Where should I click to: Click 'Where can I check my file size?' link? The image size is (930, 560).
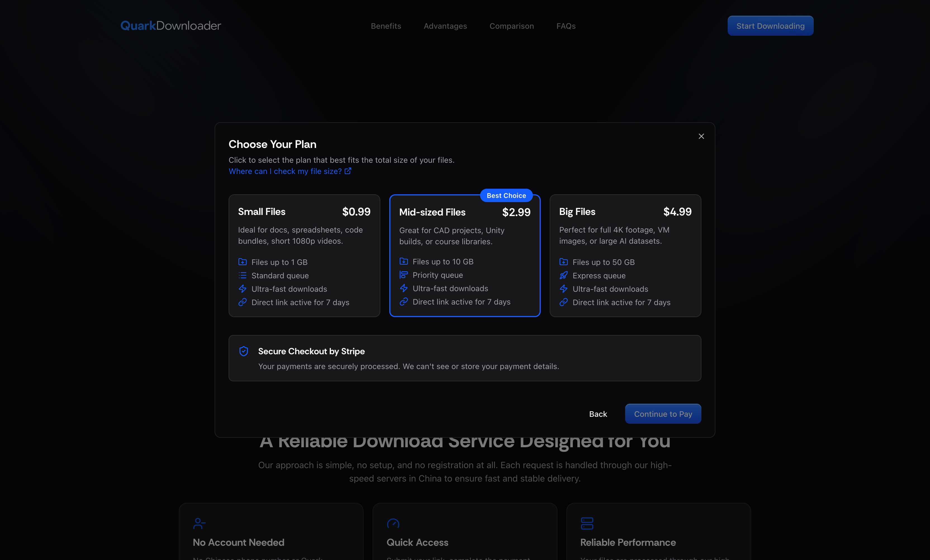click(x=285, y=171)
